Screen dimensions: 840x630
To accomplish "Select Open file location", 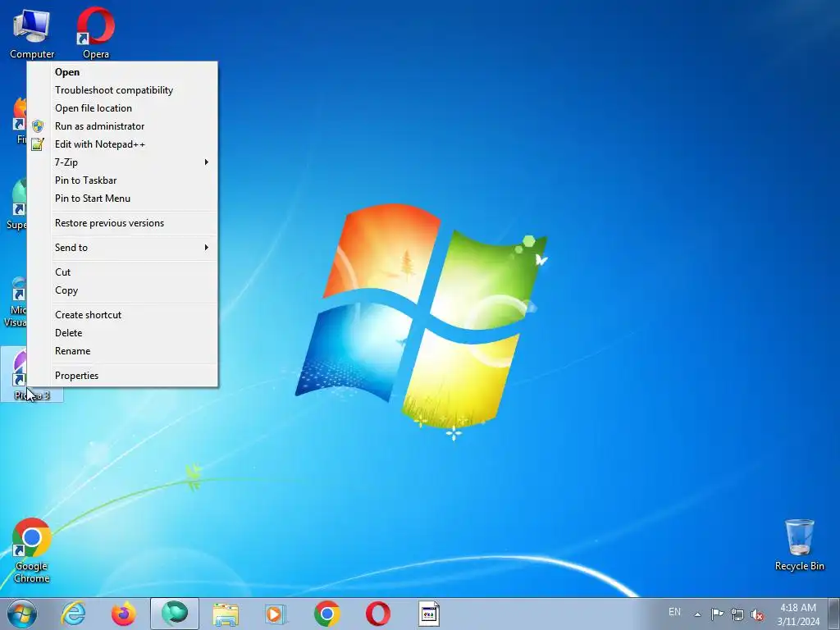I will click(x=122, y=108).
